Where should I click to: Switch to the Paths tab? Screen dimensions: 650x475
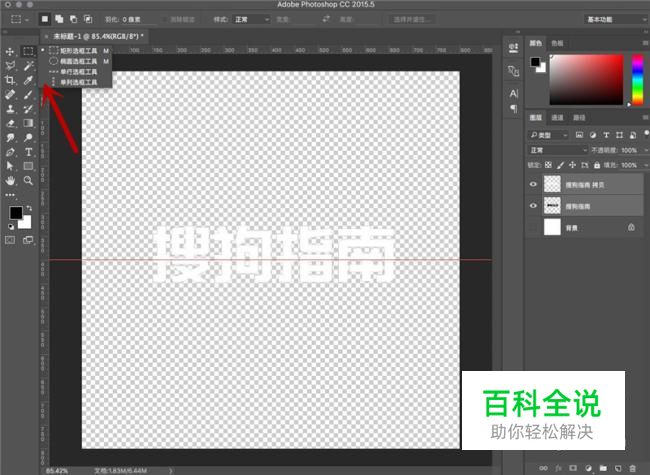pos(579,117)
